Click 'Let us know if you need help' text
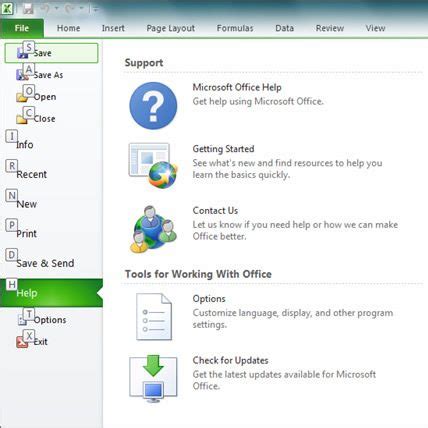 point(295,230)
